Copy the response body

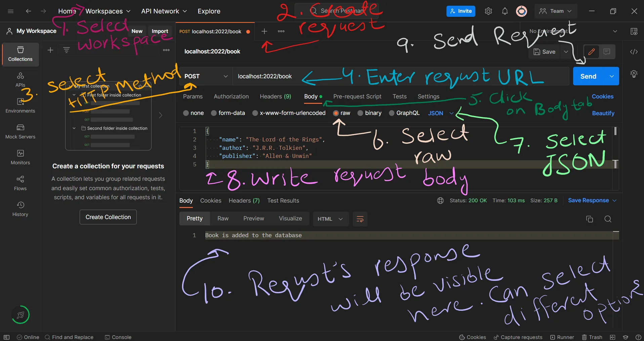[x=589, y=219]
